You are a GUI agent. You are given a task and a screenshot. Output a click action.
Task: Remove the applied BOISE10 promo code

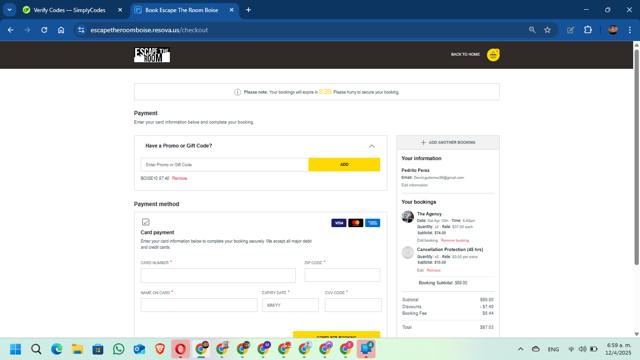point(179,178)
